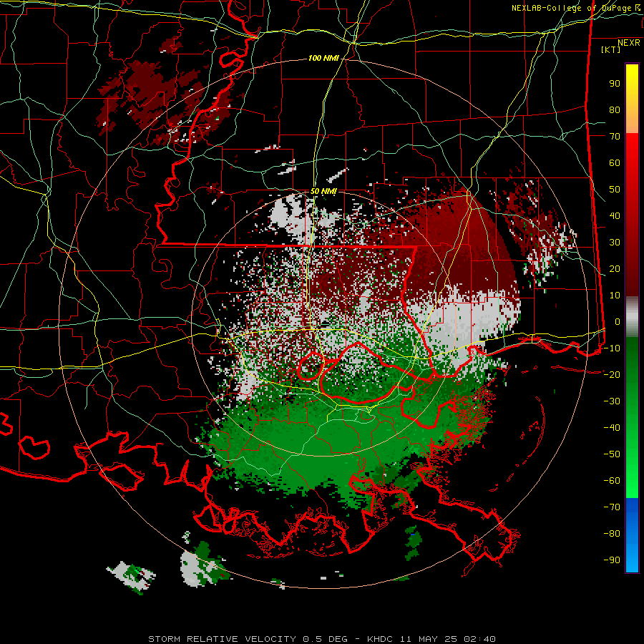Viewport: 644px width, 644px height.
Task: Click the -60 value on the velocity scale
Action: 612,481
